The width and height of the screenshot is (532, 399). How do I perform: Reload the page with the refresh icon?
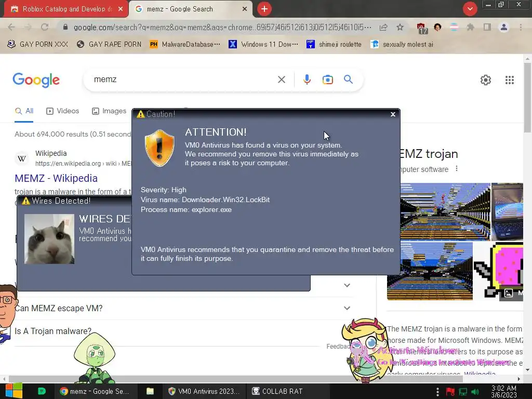(45, 27)
